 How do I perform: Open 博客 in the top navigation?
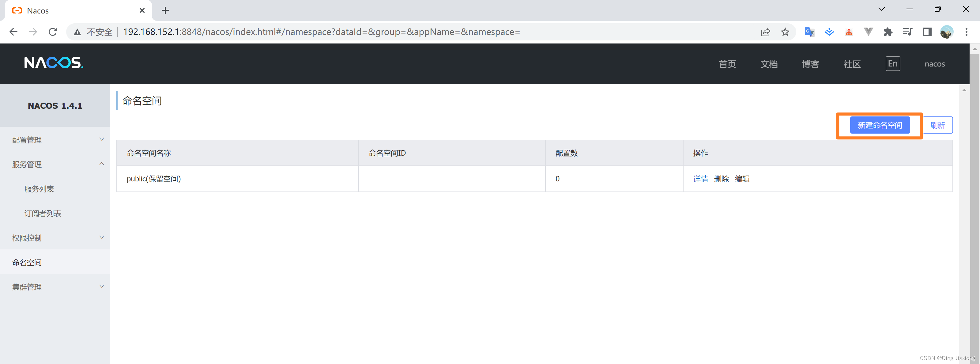(810, 64)
